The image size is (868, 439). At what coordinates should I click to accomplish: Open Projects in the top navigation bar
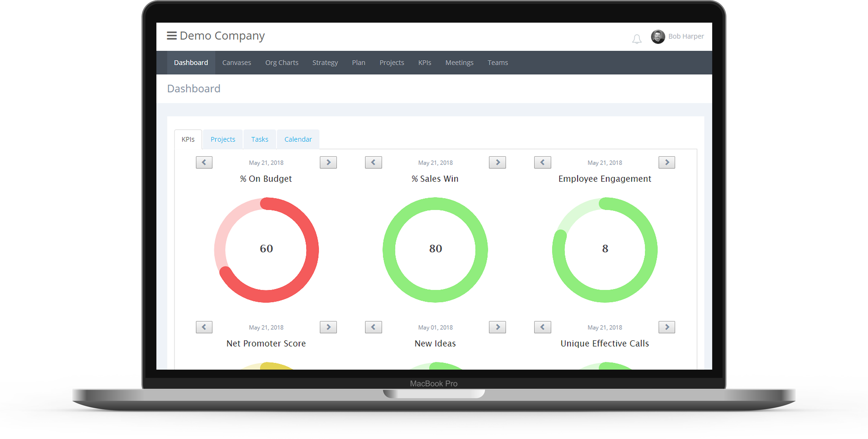click(x=392, y=63)
